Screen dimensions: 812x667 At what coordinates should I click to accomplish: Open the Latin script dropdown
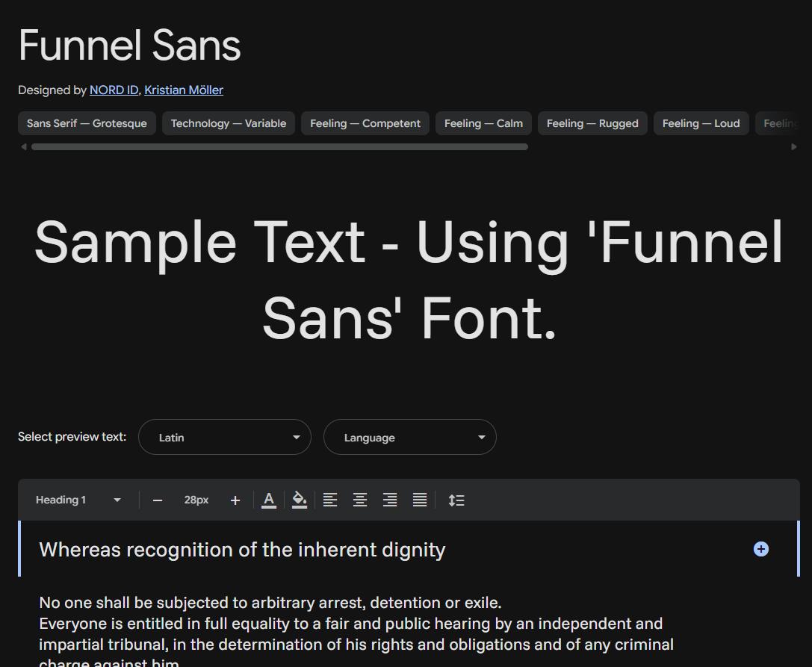click(225, 437)
